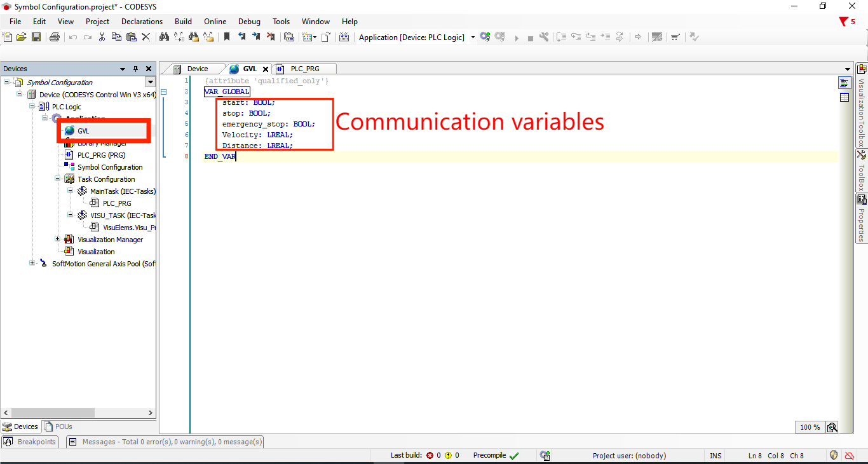Open the Online menu
This screenshot has width=868, height=464.
coord(215,22)
